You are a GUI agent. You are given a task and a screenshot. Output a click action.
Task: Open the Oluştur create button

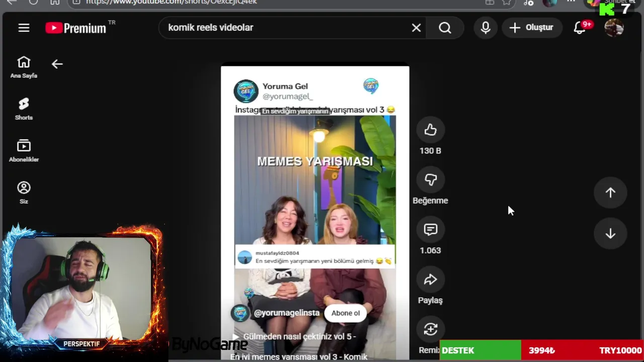point(532,28)
